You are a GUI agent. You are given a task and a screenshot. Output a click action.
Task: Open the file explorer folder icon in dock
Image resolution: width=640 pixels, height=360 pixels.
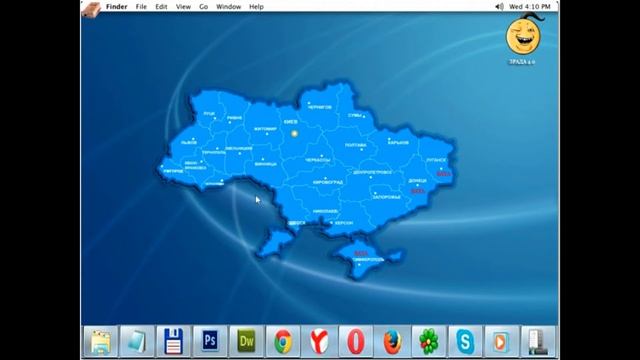click(100, 341)
